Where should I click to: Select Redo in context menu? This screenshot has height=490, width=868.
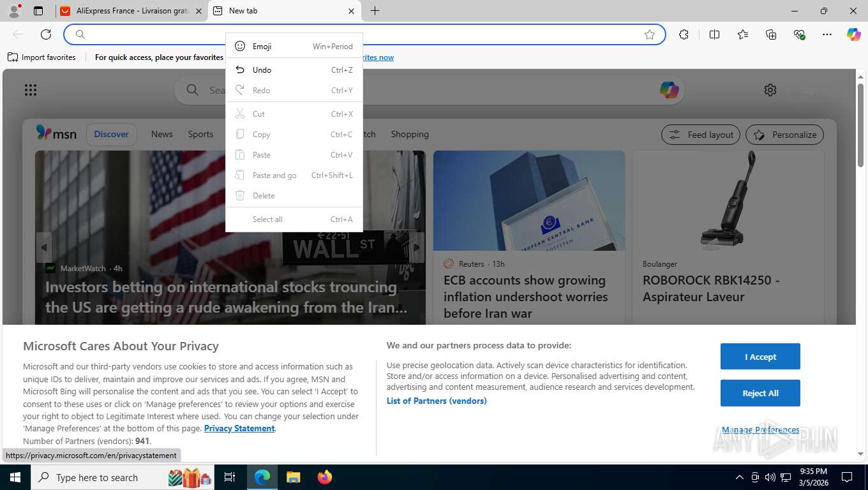pyautogui.click(x=294, y=91)
